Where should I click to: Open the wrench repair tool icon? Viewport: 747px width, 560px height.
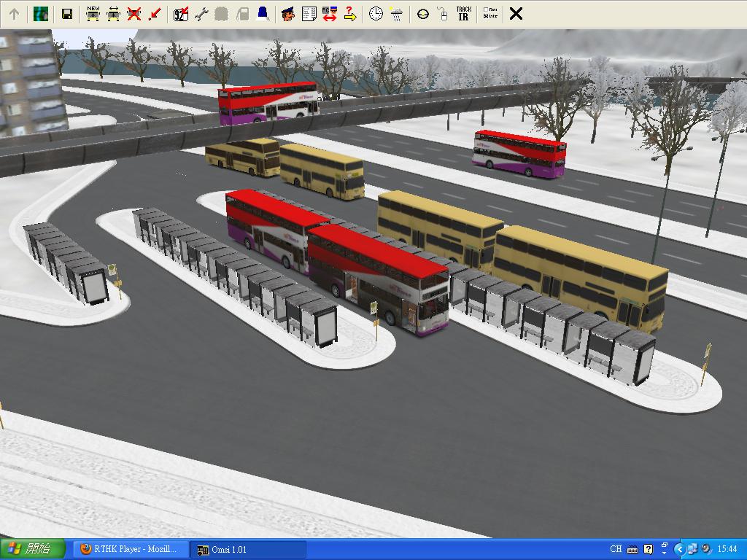pos(201,14)
